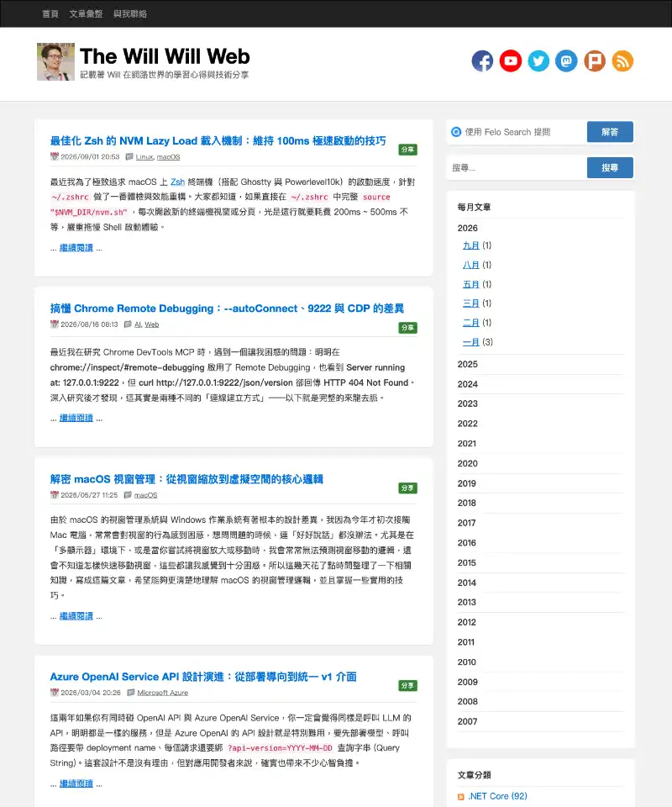Open the macOS 視窗管理 article title
Viewport: 672px width, 807px height.
[186, 479]
